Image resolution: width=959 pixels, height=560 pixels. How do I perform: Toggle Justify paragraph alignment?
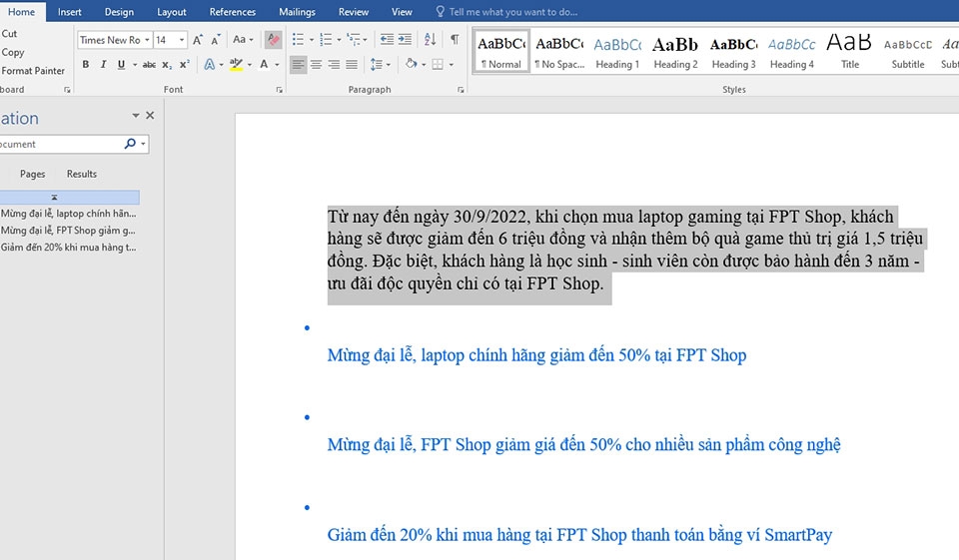point(352,64)
